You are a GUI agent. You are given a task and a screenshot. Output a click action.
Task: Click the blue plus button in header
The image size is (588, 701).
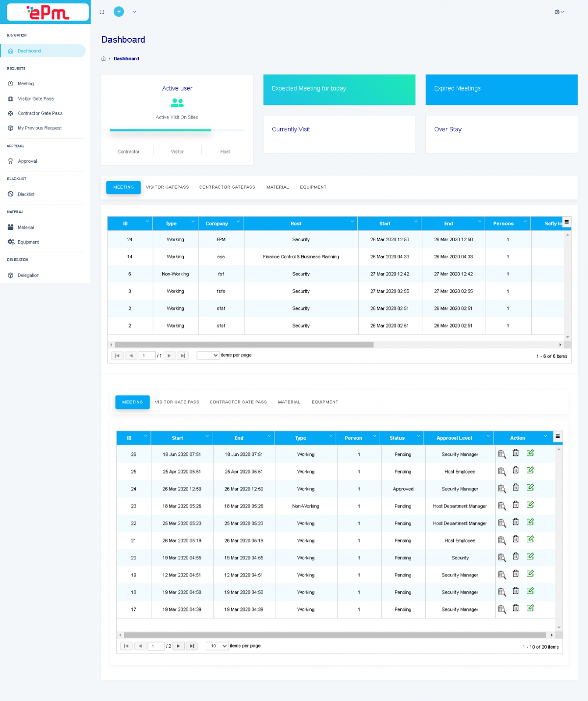coord(119,11)
